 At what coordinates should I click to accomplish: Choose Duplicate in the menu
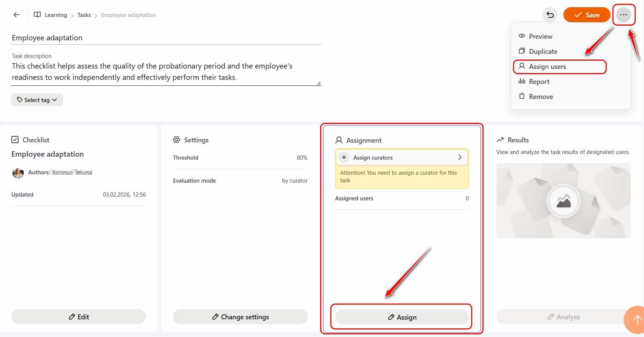click(x=543, y=52)
